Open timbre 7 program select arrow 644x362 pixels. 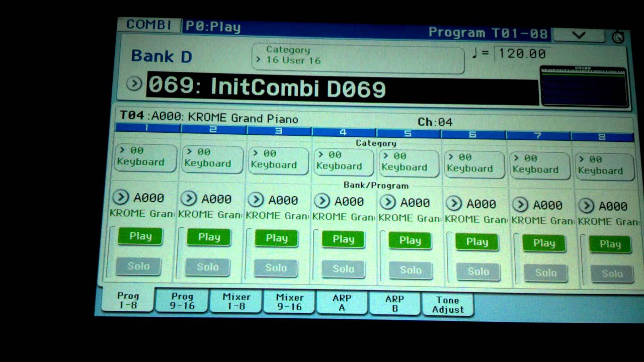[520, 205]
